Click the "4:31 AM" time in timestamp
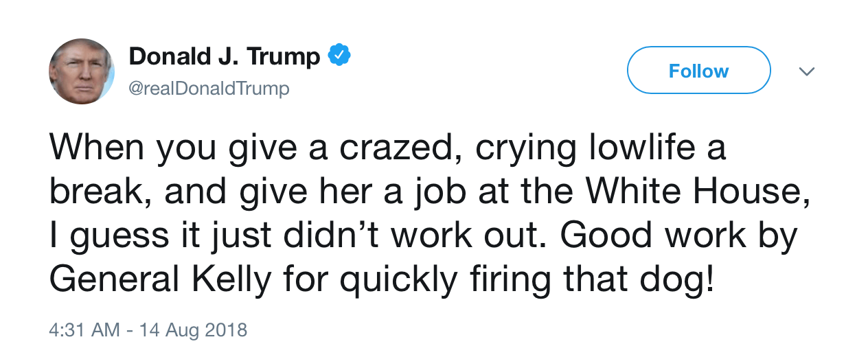Viewport: 868px width, 357px height. 84,330
